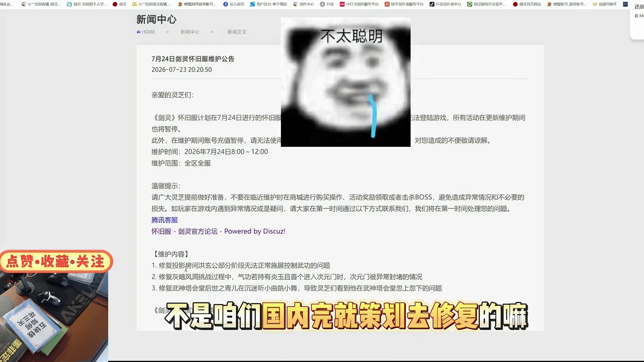The image size is (644, 362).
Task: Open the 达人首页 bookmark
Action: point(234,4)
